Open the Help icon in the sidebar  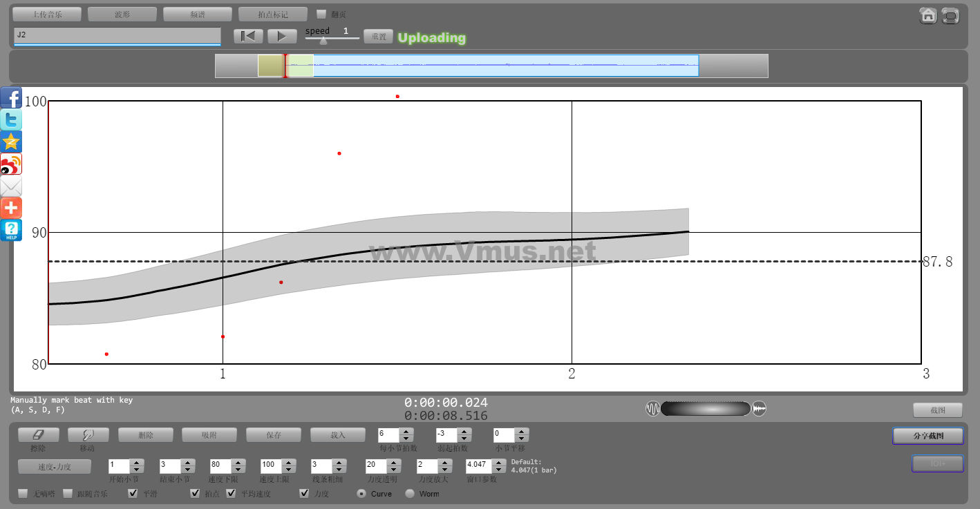(x=11, y=230)
